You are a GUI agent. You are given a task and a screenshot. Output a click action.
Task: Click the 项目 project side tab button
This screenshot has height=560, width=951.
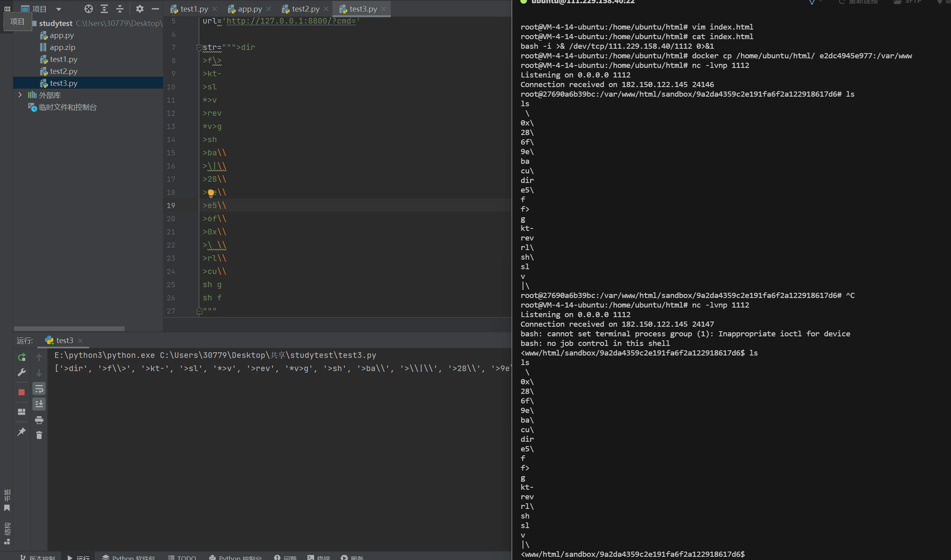pos(7,9)
